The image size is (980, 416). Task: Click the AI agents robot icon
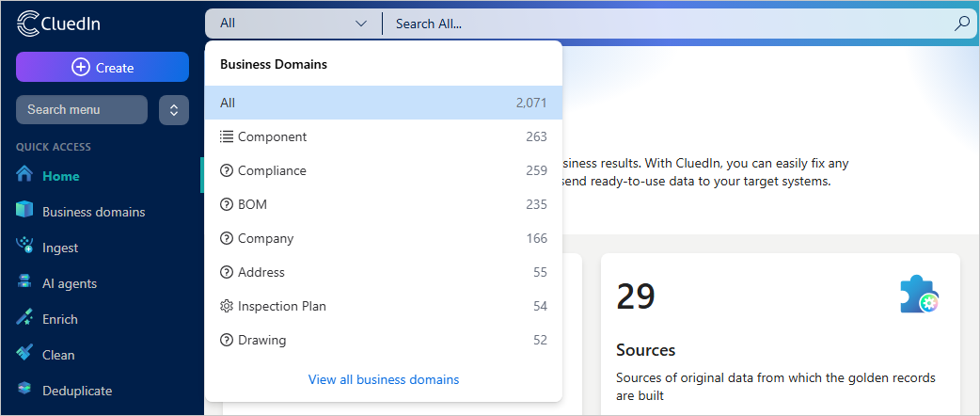pos(24,282)
